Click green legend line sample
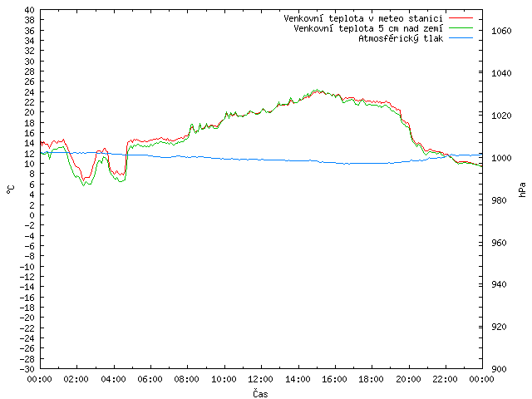Screen dimensions: 532x399 (461, 27)
